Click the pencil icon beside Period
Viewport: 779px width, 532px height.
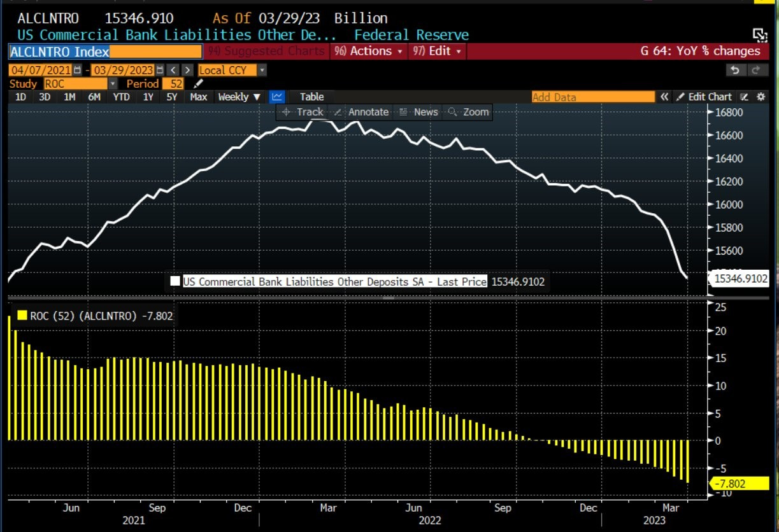click(x=199, y=83)
